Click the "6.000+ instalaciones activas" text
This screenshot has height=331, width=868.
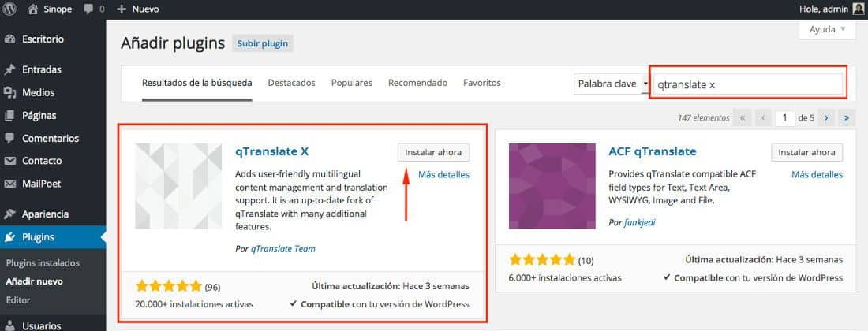pyautogui.click(x=565, y=277)
